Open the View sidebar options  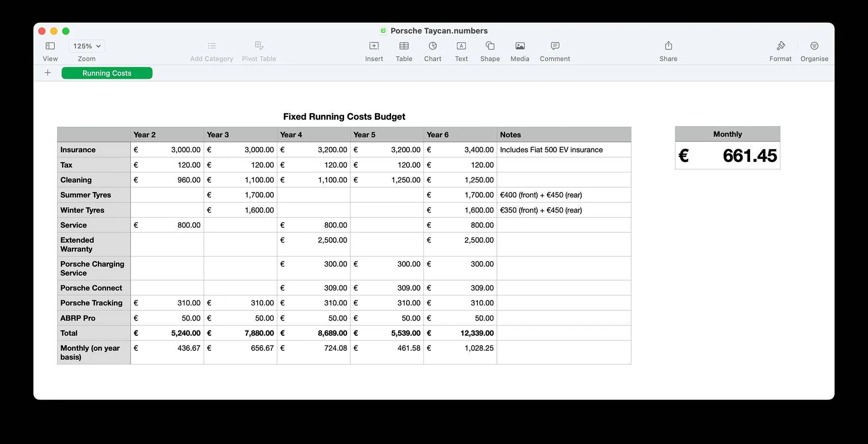[50, 46]
